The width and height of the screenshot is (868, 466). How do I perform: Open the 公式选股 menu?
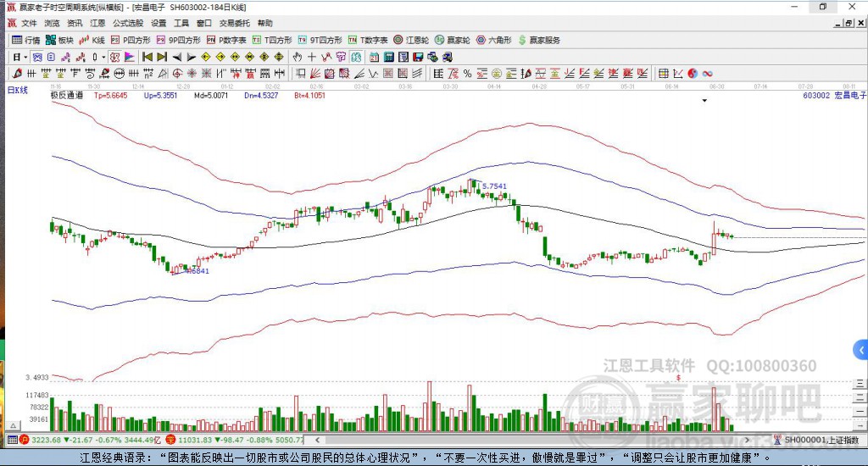coord(128,23)
